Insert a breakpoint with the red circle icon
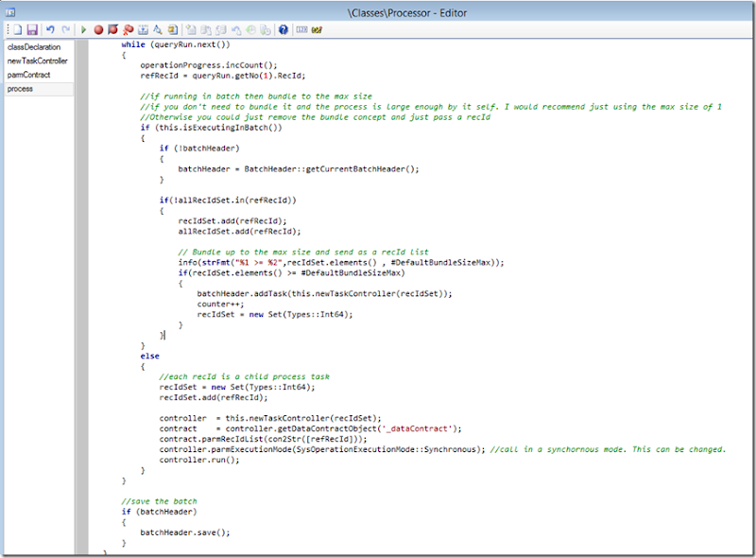Image resolution: width=756 pixels, height=558 pixels. [x=98, y=30]
